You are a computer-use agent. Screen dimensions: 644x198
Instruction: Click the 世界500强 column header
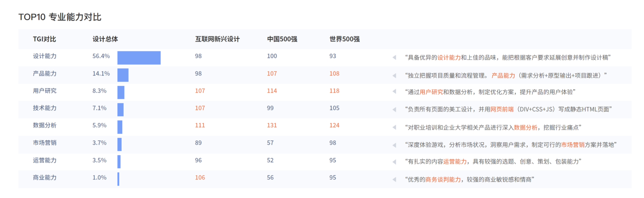click(x=344, y=39)
